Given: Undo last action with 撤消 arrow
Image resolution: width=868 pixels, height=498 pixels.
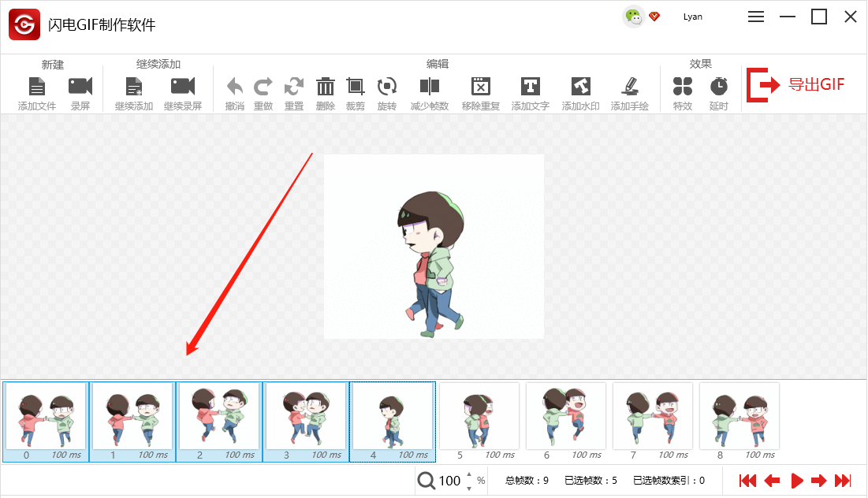Looking at the screenshot, I should coord(235,87).
